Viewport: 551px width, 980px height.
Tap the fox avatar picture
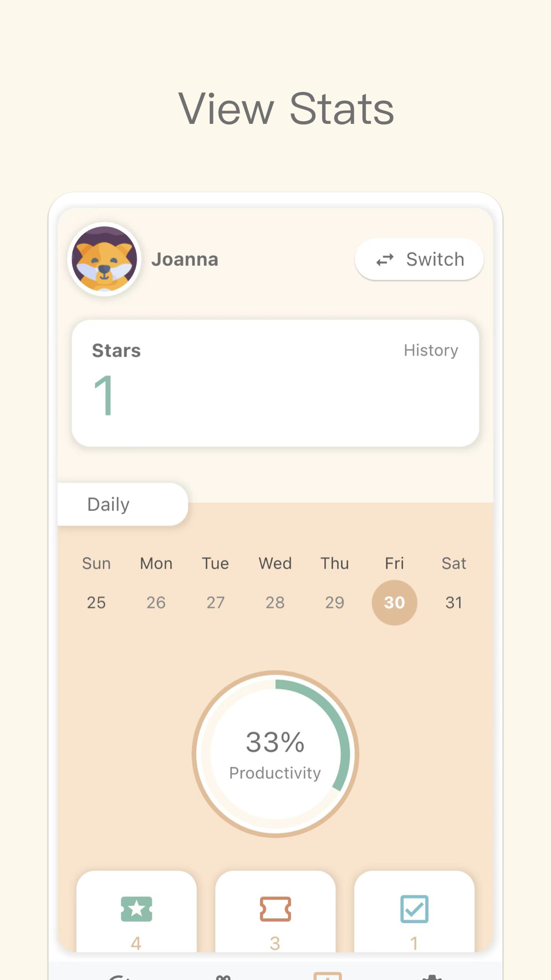coord(105,259)
